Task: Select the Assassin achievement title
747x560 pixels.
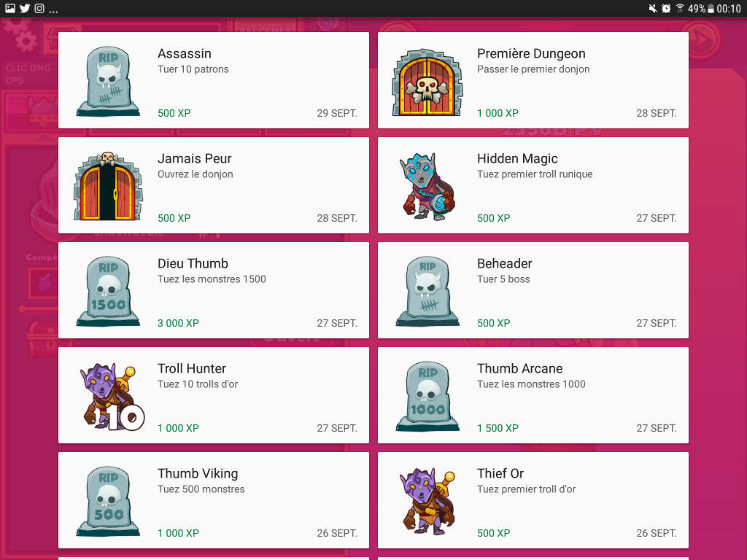Action: click(x=185, y=53)
